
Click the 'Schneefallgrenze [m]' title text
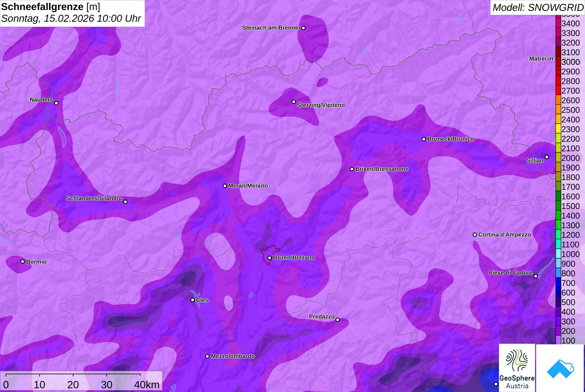[51, 7]
